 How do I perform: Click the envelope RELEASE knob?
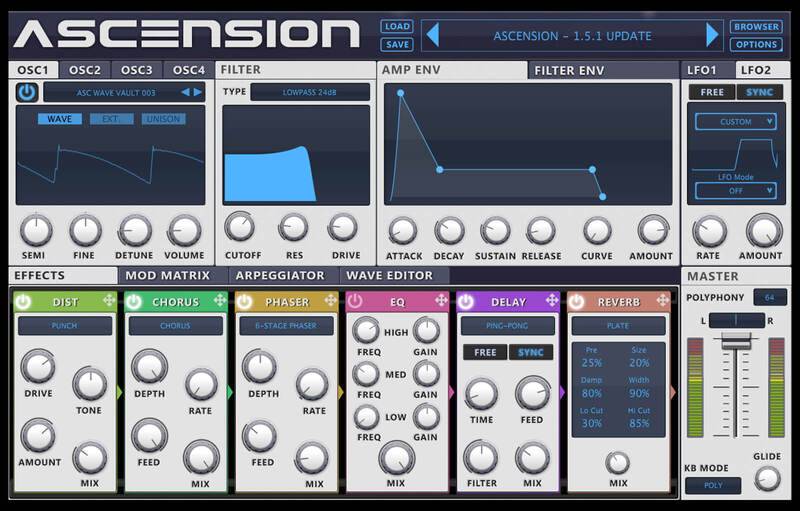pos(540,231)
